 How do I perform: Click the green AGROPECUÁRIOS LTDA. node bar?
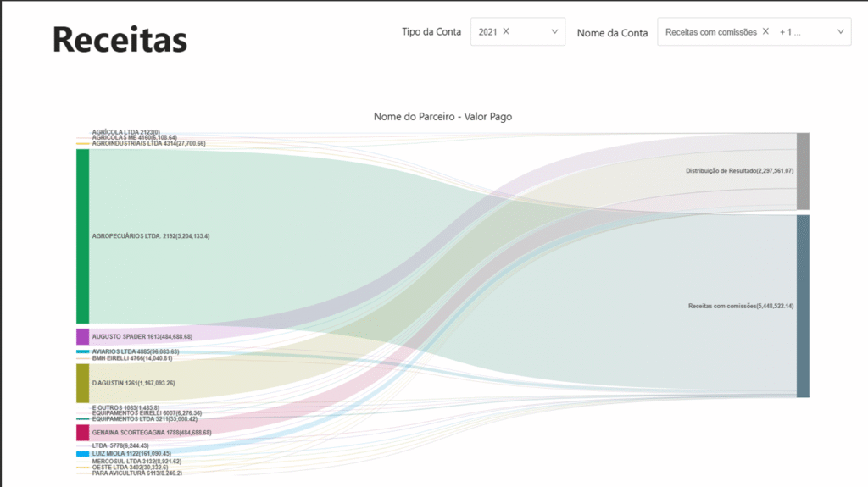coord(82,235)
